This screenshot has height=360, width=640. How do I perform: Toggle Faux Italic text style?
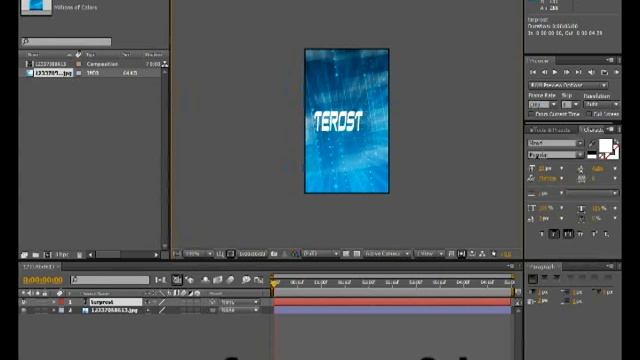(x=554, y=234)
